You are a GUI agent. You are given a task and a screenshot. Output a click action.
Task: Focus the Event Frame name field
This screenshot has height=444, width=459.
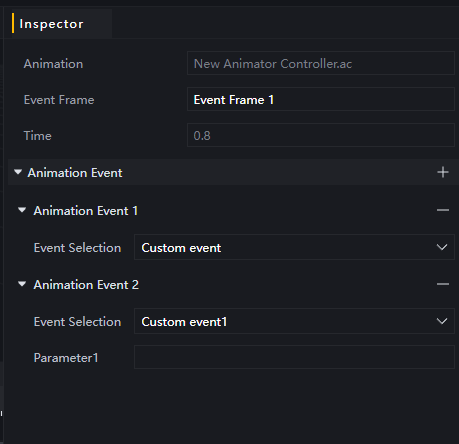click(x=321, y=99)
